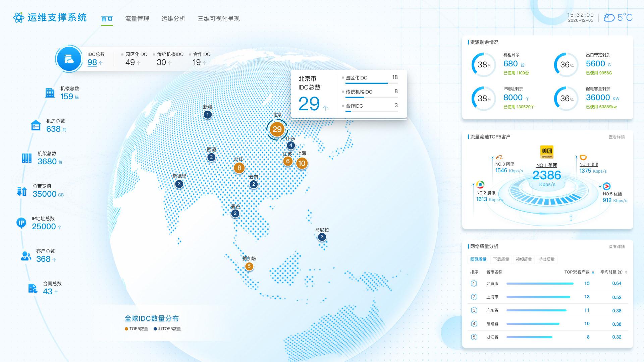Click the Shanghai map marker showing 10
Screen dimensions: 644x362
click(x=302, y=163)
